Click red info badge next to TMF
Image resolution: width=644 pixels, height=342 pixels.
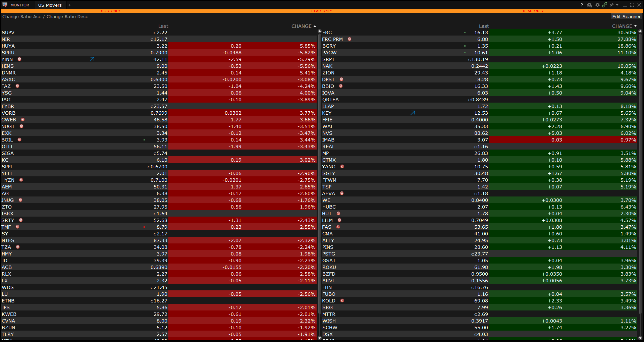[x=17, y=227]
